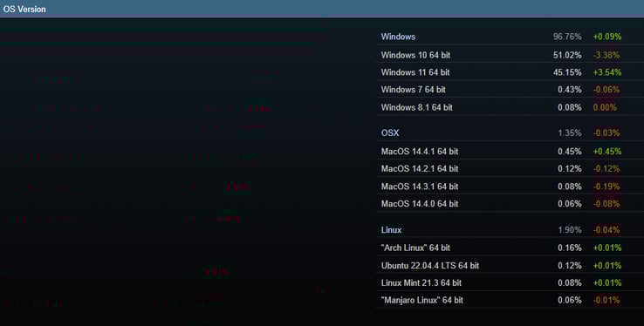Click the 1.90% Linux share value

(569, 229)
